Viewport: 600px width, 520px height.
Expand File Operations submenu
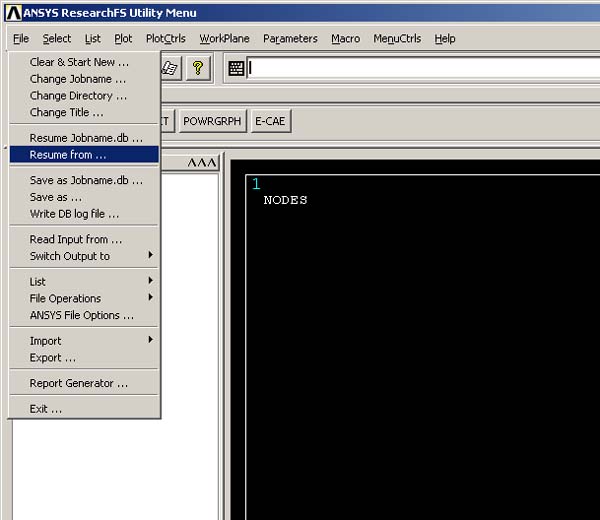pos(84,298)
